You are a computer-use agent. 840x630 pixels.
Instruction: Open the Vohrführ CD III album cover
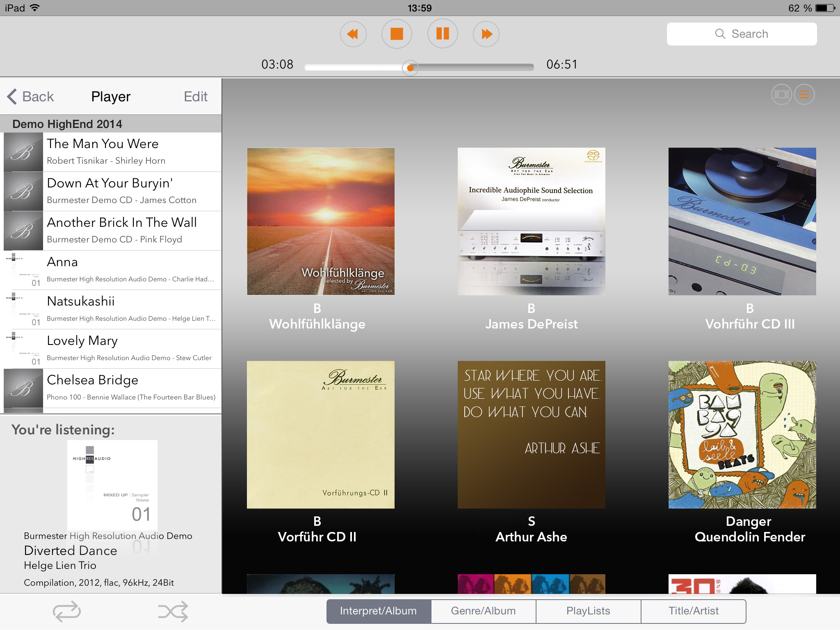point(742,221)
